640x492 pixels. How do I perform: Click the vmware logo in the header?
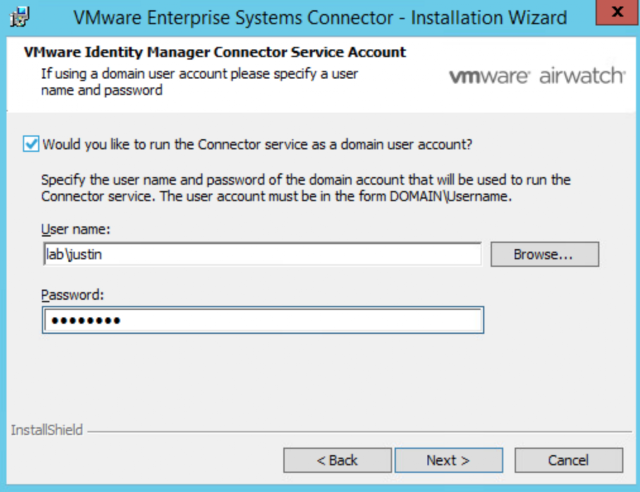tap(489, 76)
